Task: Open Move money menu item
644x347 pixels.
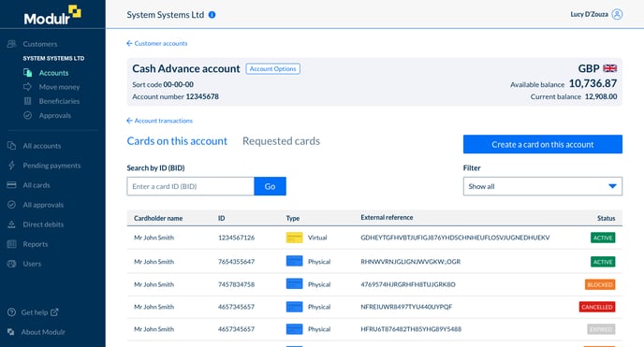Action: [60, 87]
